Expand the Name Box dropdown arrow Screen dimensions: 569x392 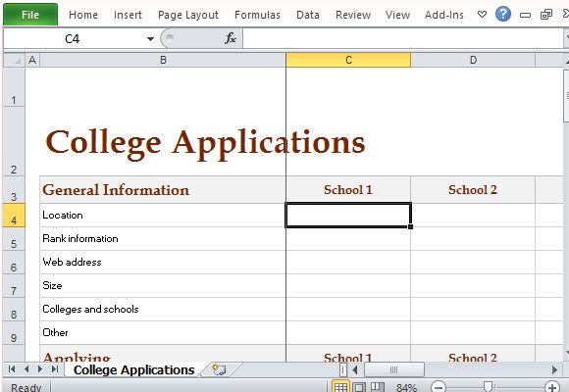pyautogui.click(x=150, y=39)
